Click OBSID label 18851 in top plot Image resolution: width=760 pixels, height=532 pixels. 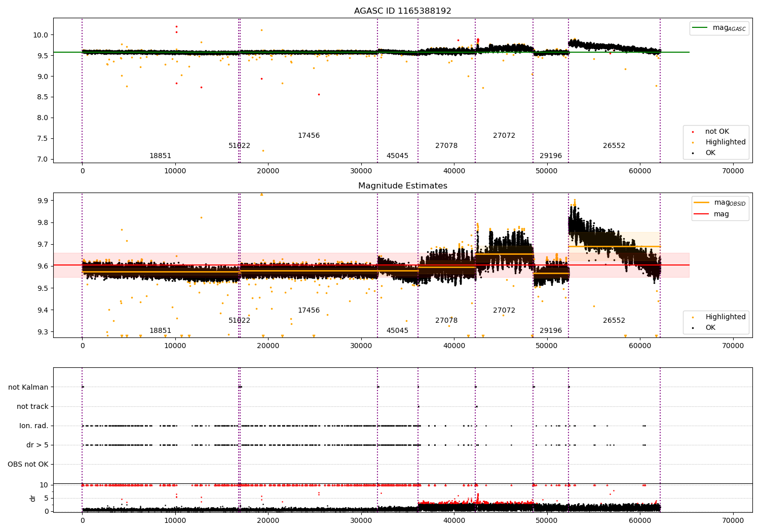point(160,156)
